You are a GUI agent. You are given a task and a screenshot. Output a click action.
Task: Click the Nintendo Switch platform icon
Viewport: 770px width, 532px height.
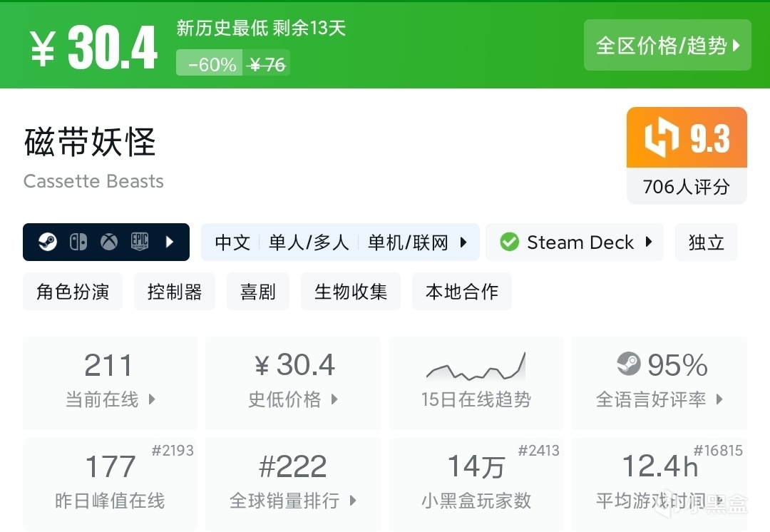point(78,242)
